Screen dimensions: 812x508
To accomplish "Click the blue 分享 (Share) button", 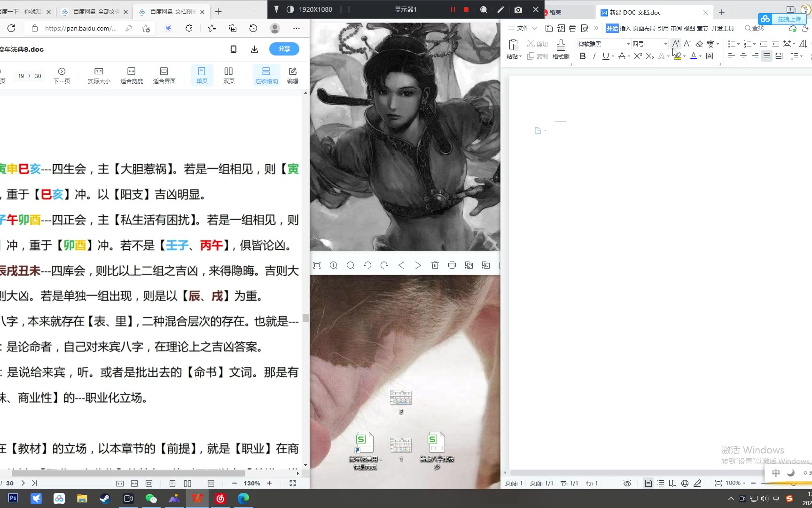I will (284, 49).
